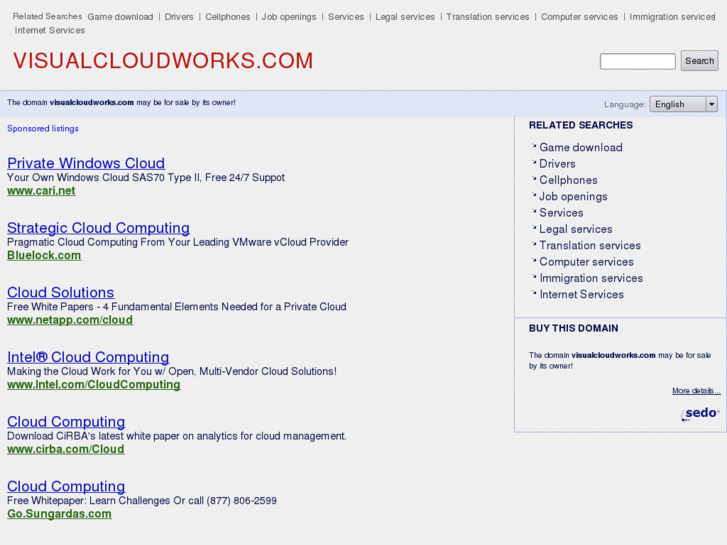Click arrow bullet beside sidebar Services
This screenshot has width=727, height=545.
534,211
